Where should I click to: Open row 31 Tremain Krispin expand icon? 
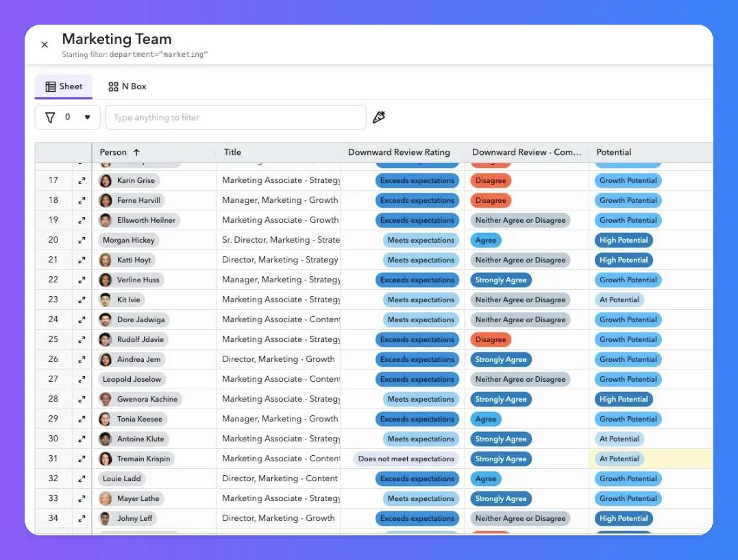(82, 459)
